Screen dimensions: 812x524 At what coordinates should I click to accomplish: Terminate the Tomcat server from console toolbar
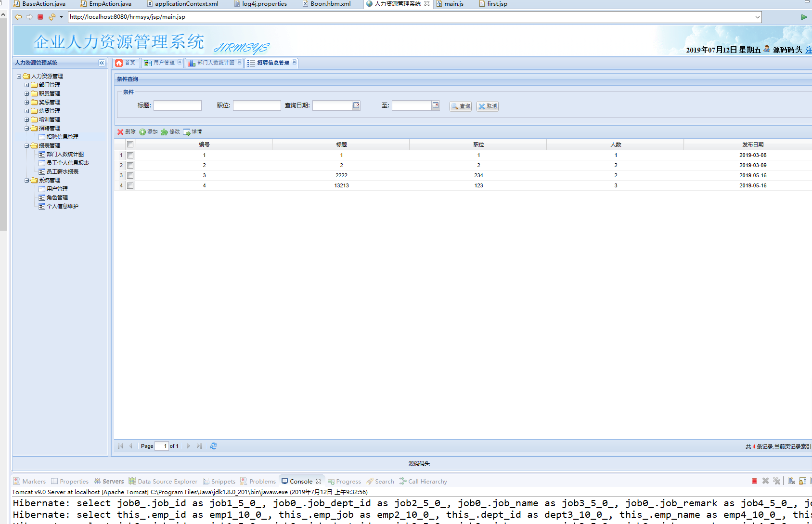754,481
